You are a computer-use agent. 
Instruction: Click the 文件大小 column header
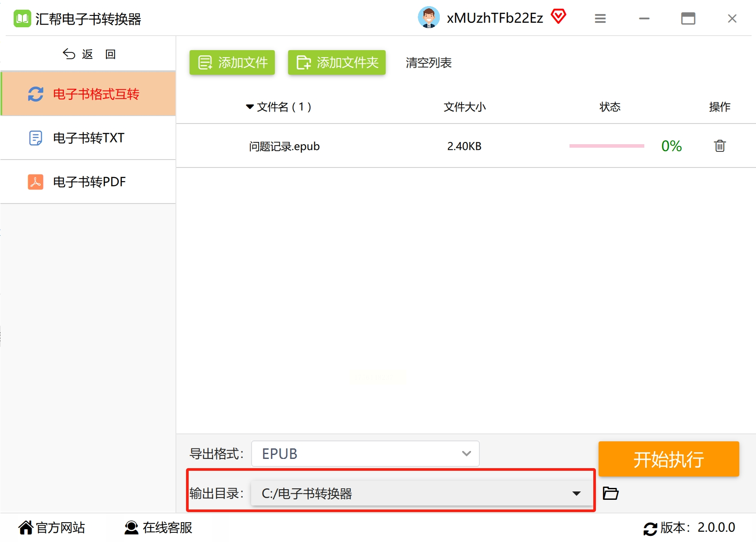click(465, 107)
